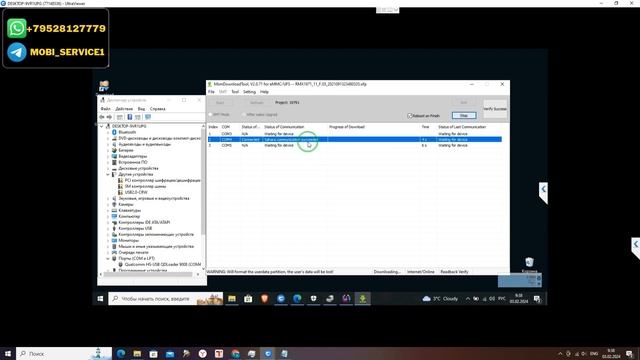Viewport: 640px width, 360px height.
Task: Open the Действие menu in Device Manager
Action: (124, 109)
